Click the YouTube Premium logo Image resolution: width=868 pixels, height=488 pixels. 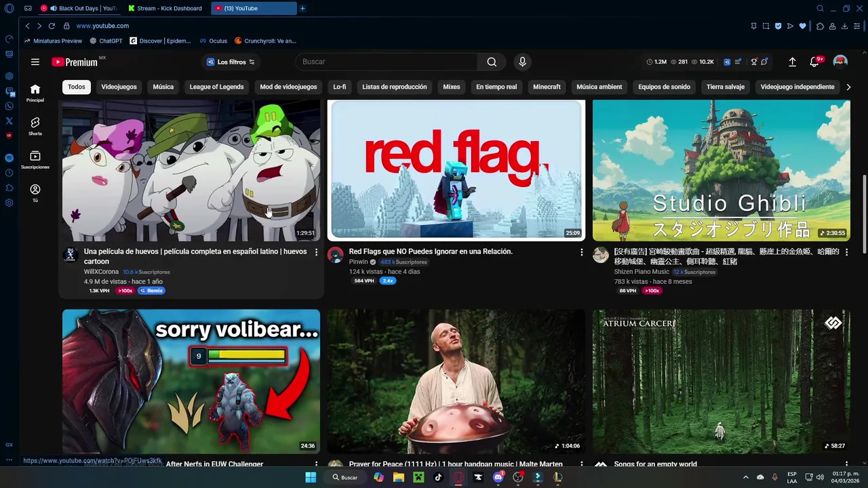75,62
